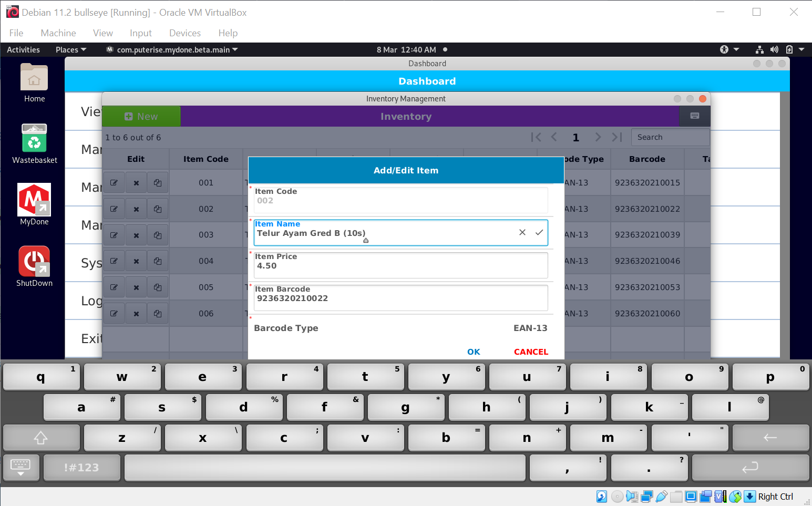The image size is (812, 506).
Task: Open the Wastebasket desktop icon
Action: click(35, 143)
